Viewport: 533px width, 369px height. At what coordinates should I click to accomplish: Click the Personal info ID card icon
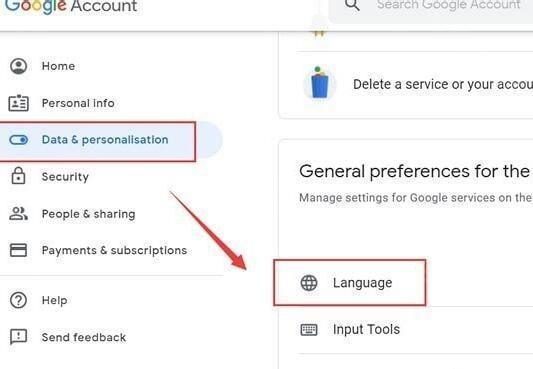pos(18,103)
